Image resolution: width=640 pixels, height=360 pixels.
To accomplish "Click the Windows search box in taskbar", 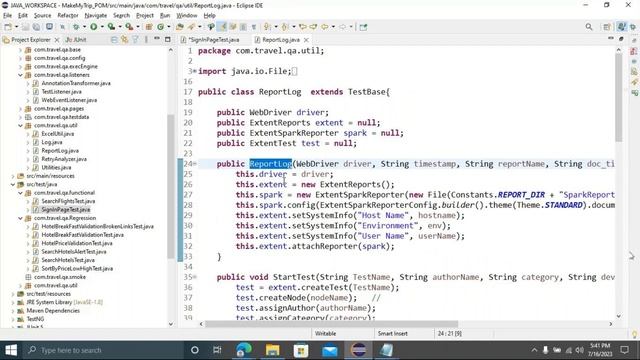I will (x=104, y=350).
